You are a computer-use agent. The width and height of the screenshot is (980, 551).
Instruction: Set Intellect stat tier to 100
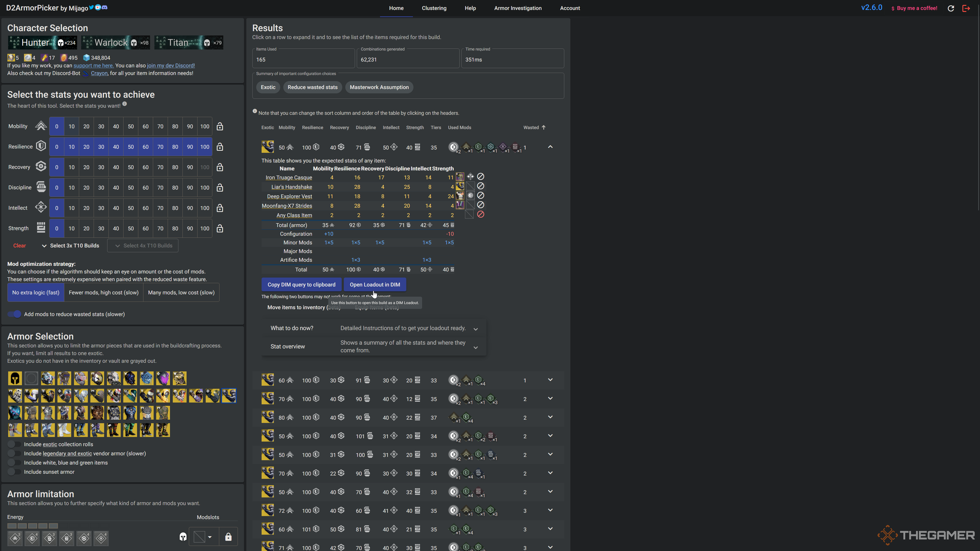(x=205, y=208)
